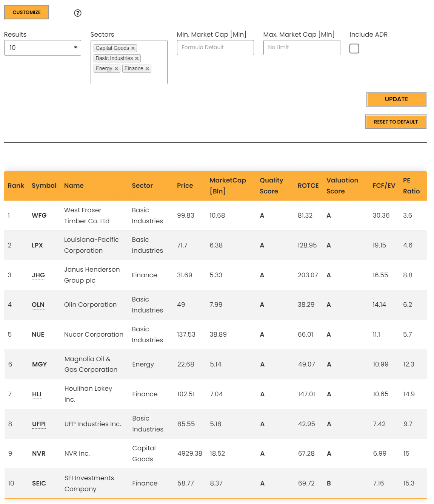Viewport: 434px width, 504px height.
Task: Open the JHG symbol link
Action: pyautogui.click(x=38, y=275)
